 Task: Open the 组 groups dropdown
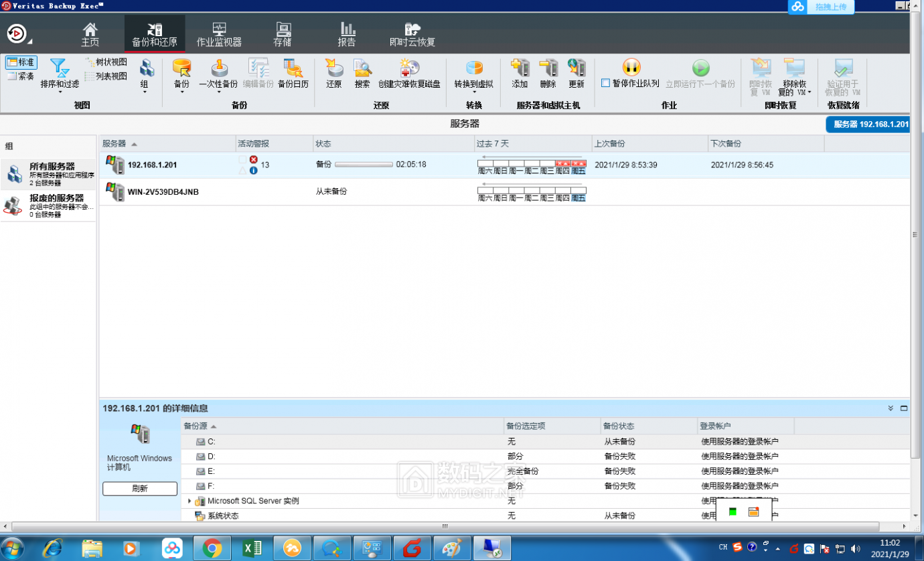tap(146, 75)
